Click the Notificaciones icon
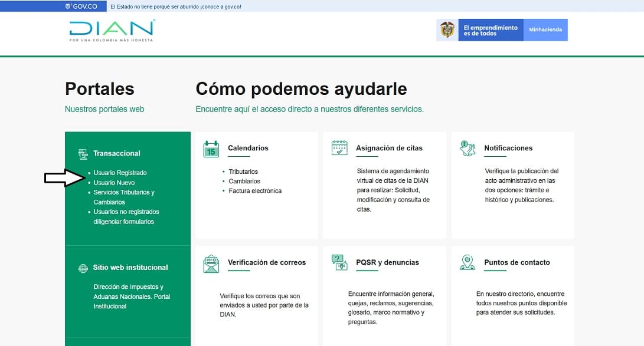This screenshot has height=346, width=644. 468,148
